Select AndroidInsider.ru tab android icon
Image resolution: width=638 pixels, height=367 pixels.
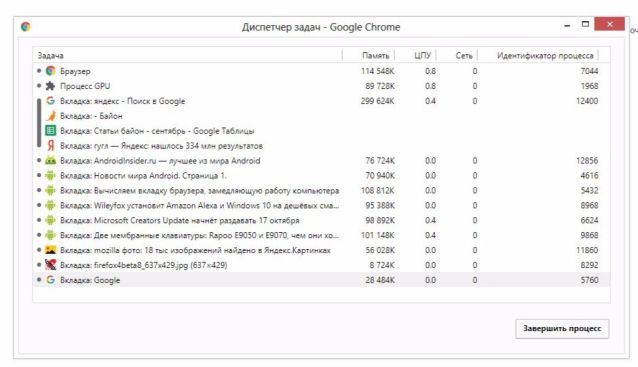coord(50,160)
